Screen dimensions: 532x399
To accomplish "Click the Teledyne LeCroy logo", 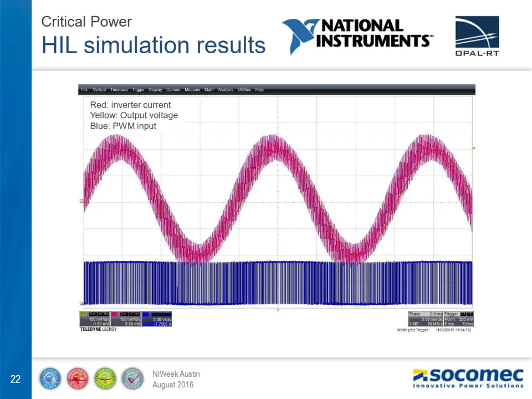I will (99, 329).
